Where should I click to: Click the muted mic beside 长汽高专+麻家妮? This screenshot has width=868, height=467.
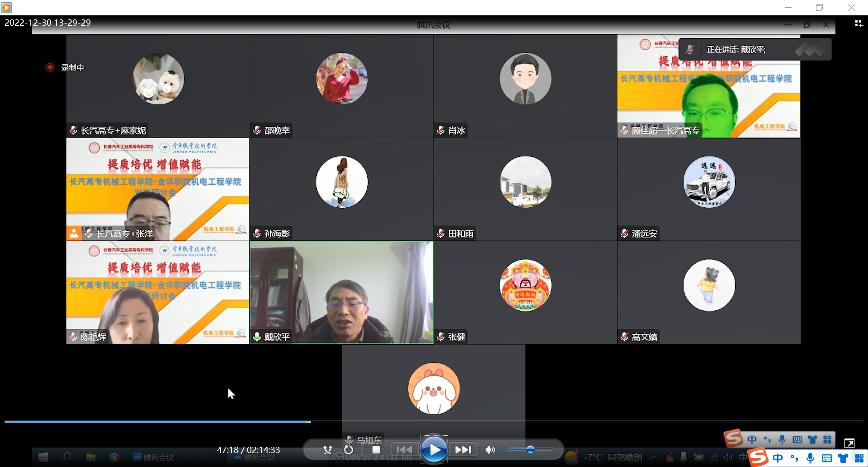pos(73,131)
